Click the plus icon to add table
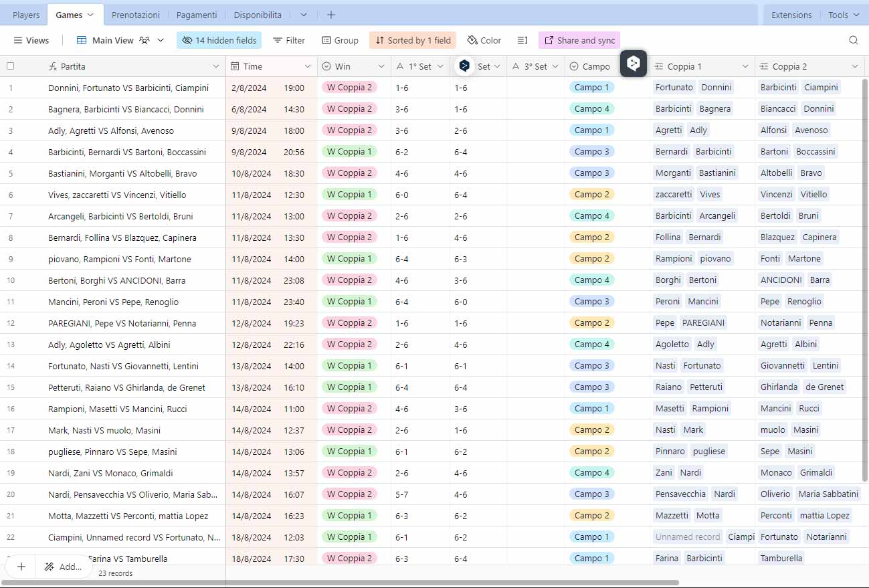The width and height of the screenshot is (869, 588). (x=330, y=15)
